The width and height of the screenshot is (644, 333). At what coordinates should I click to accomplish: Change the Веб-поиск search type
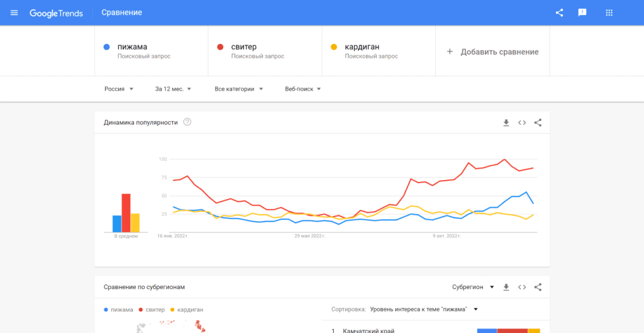tap(303, 89)
